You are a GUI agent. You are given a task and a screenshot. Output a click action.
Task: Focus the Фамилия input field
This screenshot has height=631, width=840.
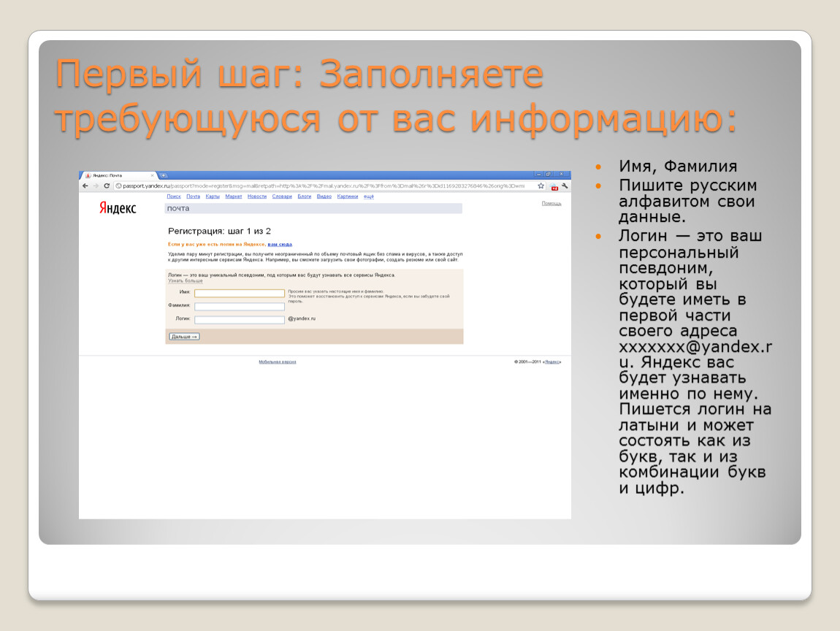tap(240, 307)
